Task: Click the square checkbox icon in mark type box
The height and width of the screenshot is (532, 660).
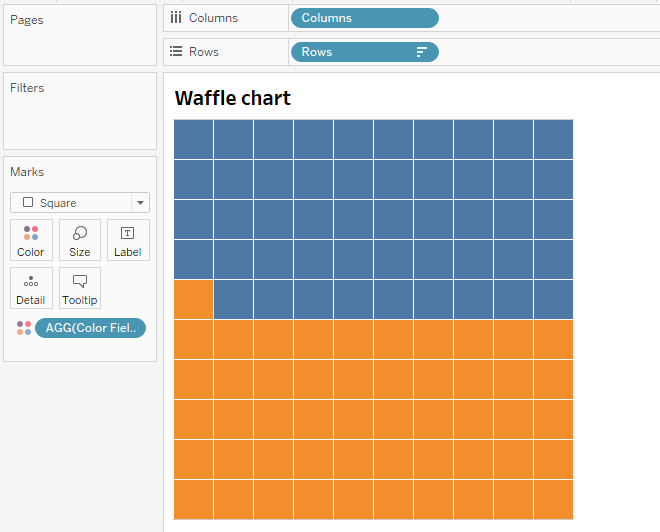Action: (x=28, y=202)
